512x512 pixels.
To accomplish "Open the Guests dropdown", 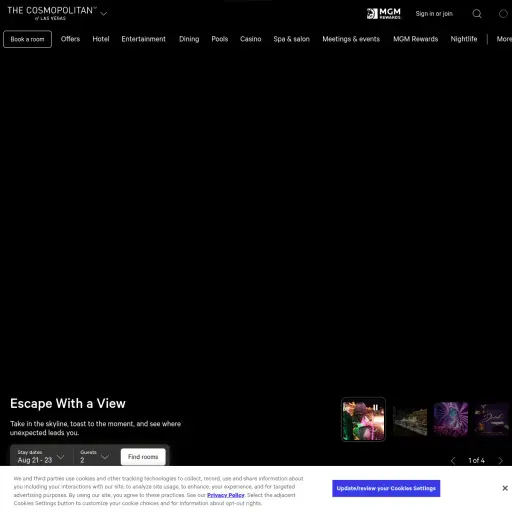I will coord(95,457).
